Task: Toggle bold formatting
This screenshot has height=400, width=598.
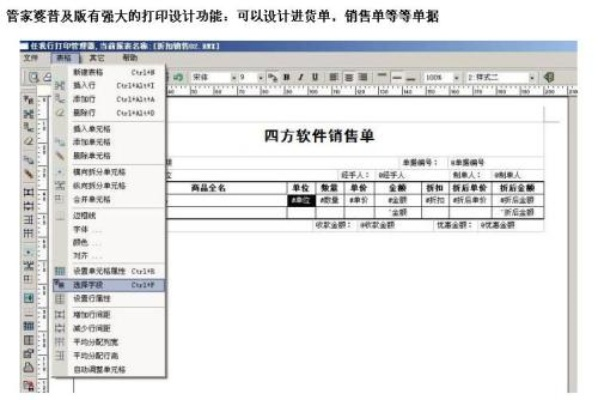Action: click(x=286, y=77)
